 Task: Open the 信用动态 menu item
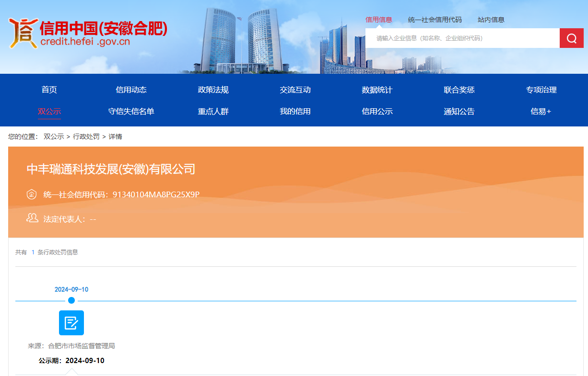131,90
